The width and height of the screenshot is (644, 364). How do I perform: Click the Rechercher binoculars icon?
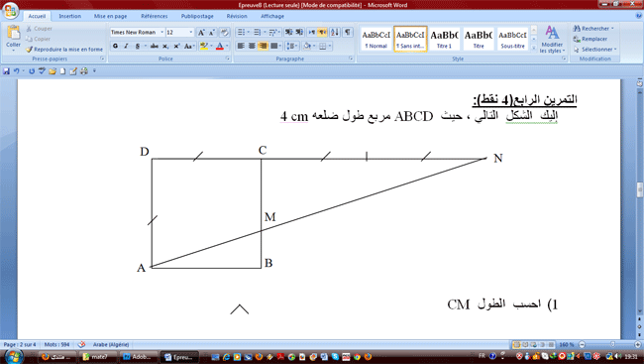pos(577,29)
